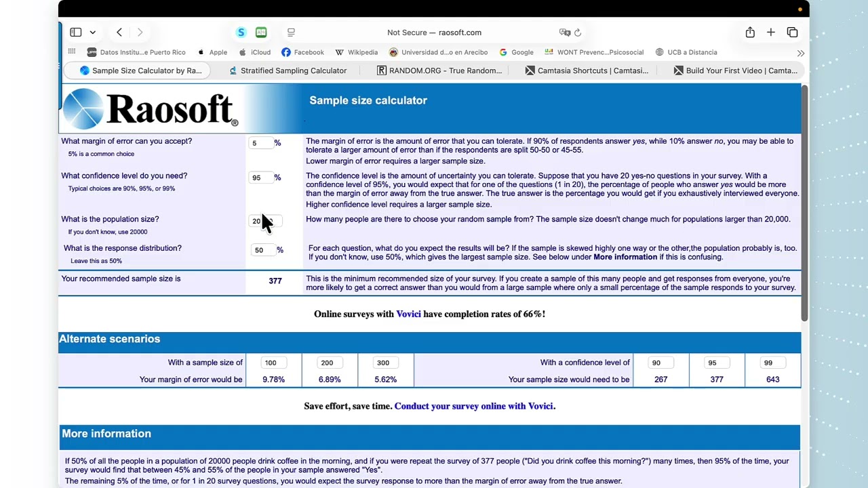
Task: Click 'What margin of error can you accept?' label
Action: point(127,141)
